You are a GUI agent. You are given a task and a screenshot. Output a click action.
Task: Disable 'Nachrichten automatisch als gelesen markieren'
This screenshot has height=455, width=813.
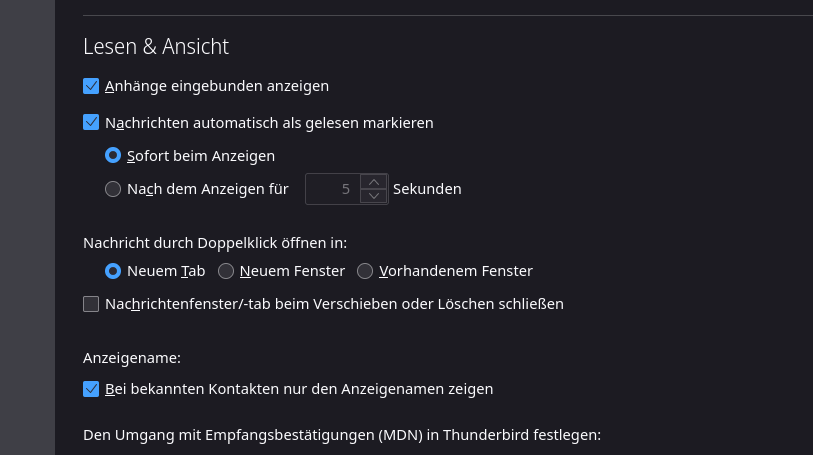click(x=91, y=123)
